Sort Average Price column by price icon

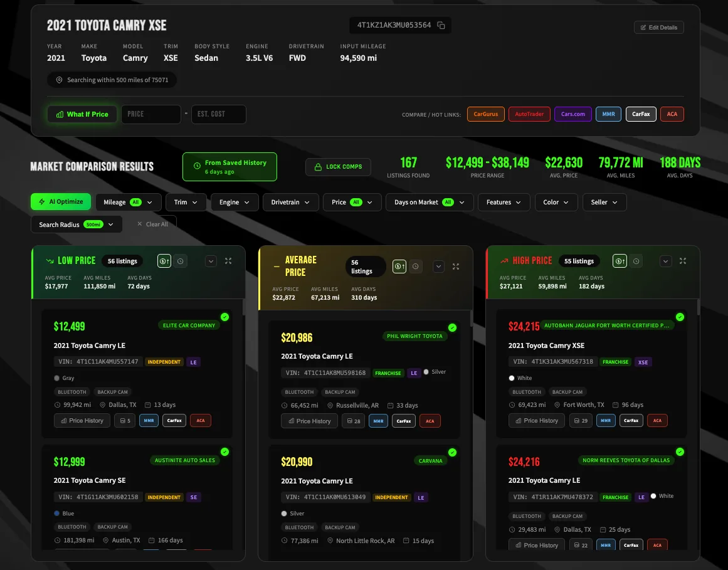point(399,267)
